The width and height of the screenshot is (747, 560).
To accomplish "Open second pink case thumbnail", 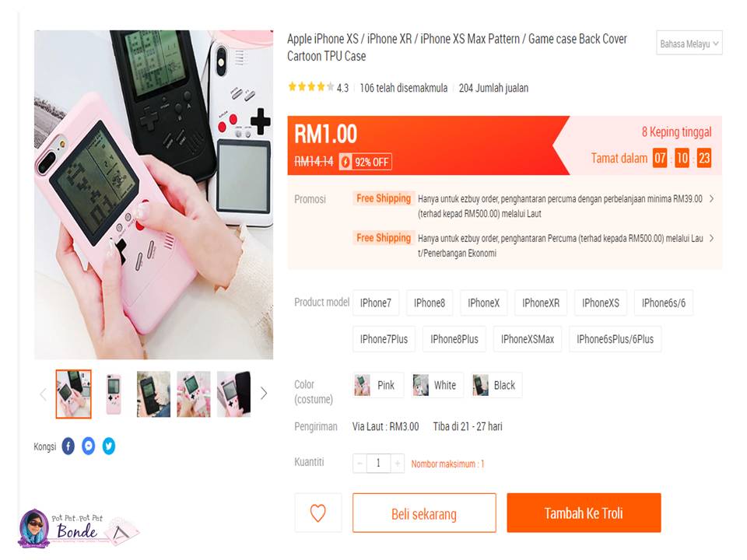I will click(114, 394).
